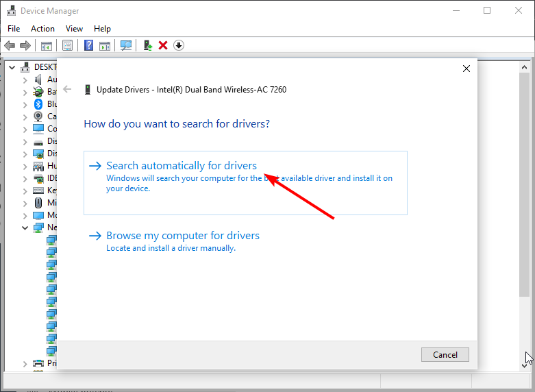Image resolution: width=535 pixels, height=392 pixels.
Task: Open the File menu
Action: pos(14,29)
